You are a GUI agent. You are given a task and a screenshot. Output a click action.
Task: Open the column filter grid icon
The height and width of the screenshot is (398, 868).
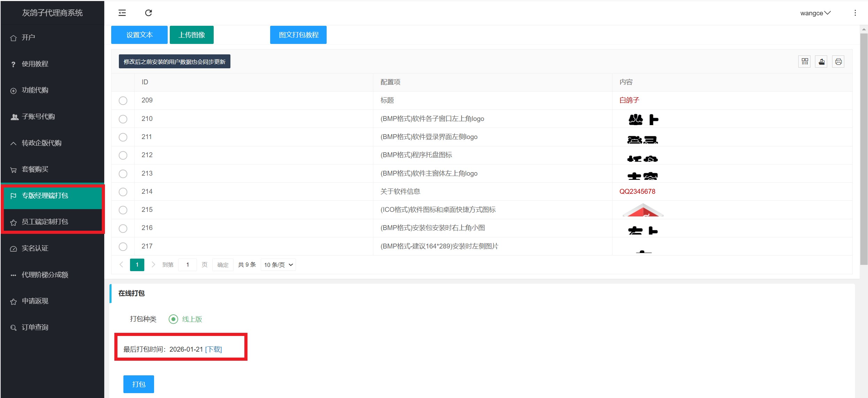(x=805, y=62)
